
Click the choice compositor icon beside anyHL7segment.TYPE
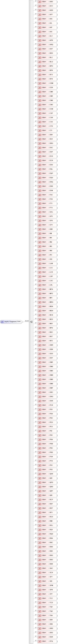click(32, 322)
